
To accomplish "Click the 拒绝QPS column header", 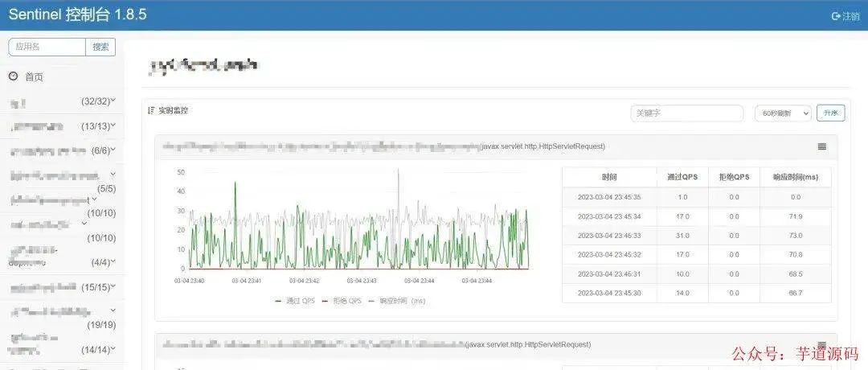I will 734,177.
